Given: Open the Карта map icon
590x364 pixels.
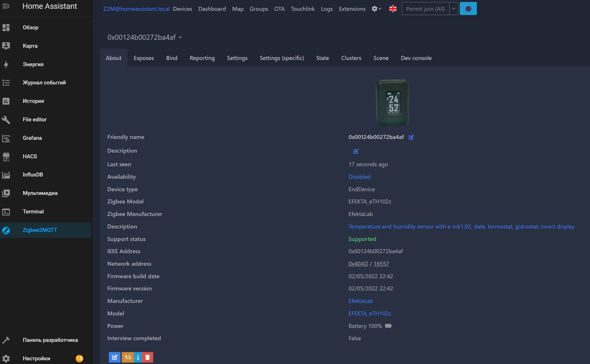Looking at the screenshot, I should tap(6, 46).
